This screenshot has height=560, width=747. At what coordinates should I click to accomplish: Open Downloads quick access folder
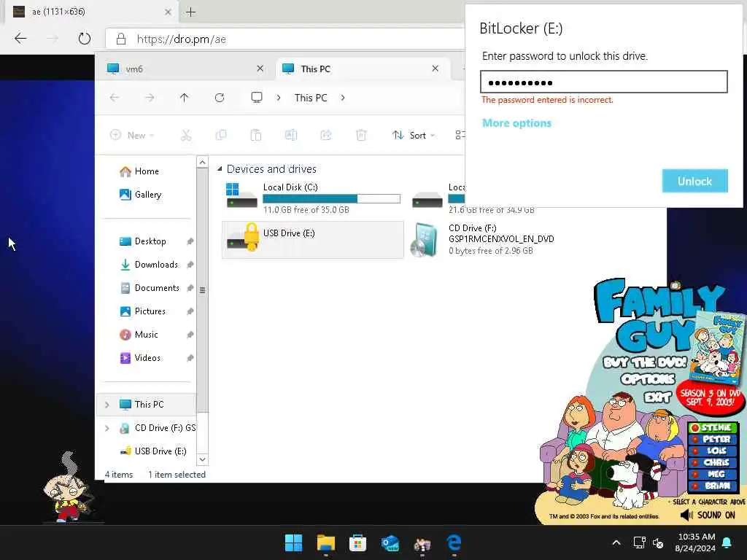pos(156,264)
